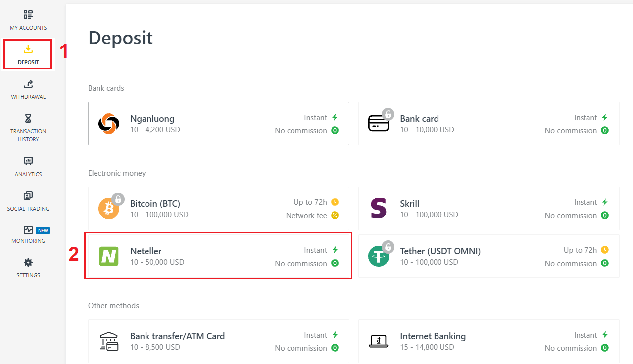Viewport: 633px width, 364px height.
Task: Choose Internet Banking deposit method
Action: pyautogui.click(x=488, y=341)
